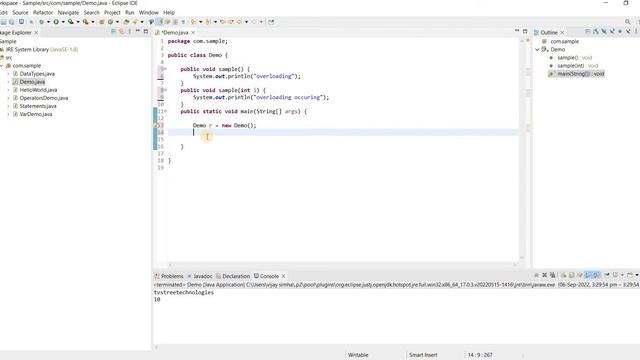Open the Run launch dropdown arrow
640x360 pixels.
pyautogui.click(x=63, y=22)
